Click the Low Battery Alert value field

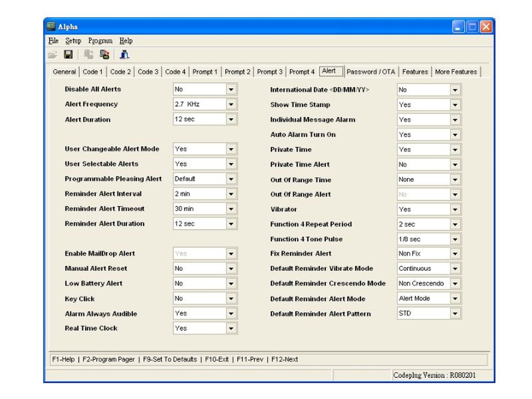pyautogui.click(x=199, y=284)
